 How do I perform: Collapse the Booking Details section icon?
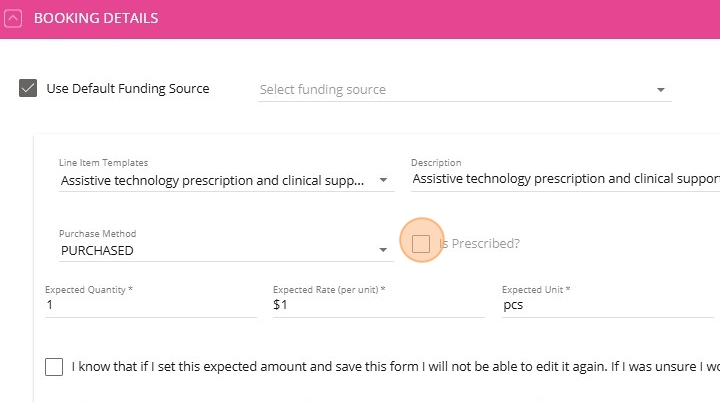(14, 19)
